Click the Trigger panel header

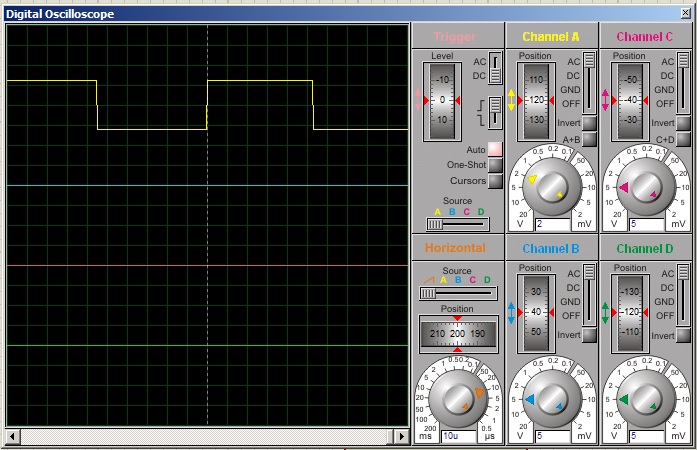coord(457,36)
